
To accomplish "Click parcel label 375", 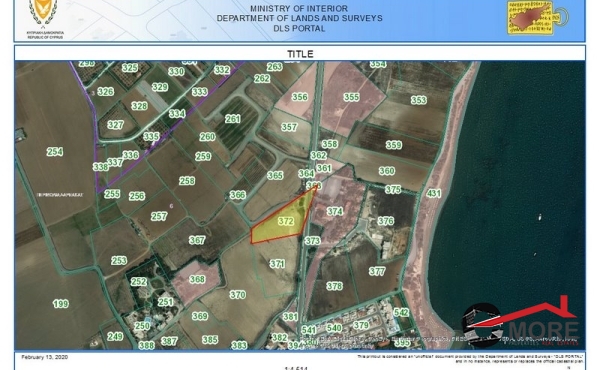I will pyautogui.click(x=393, y=190).
